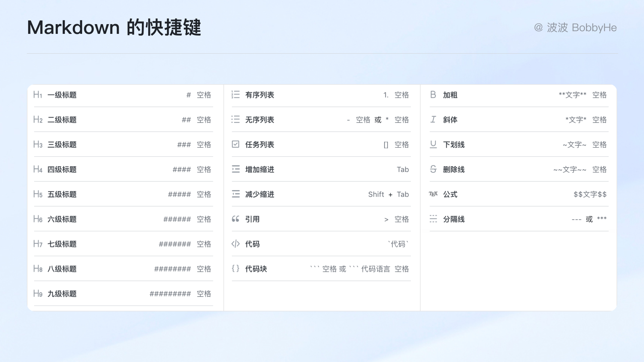Viewport: 644px width, 362px height.
Task: Click the H5 五级标题 heading icon
Action: (38, 194)
